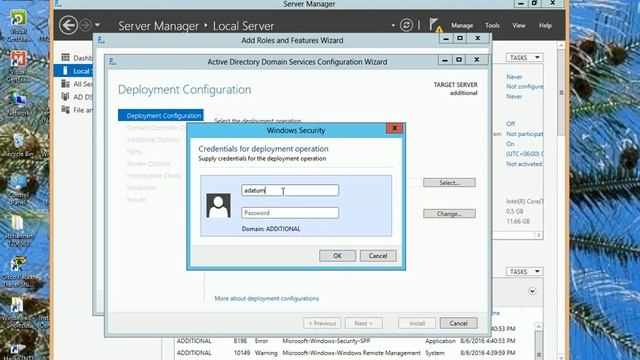The width and height of the screenshot is (640, 360).
Task: Collapse the events section chevron
Action: tap(532, 291)
